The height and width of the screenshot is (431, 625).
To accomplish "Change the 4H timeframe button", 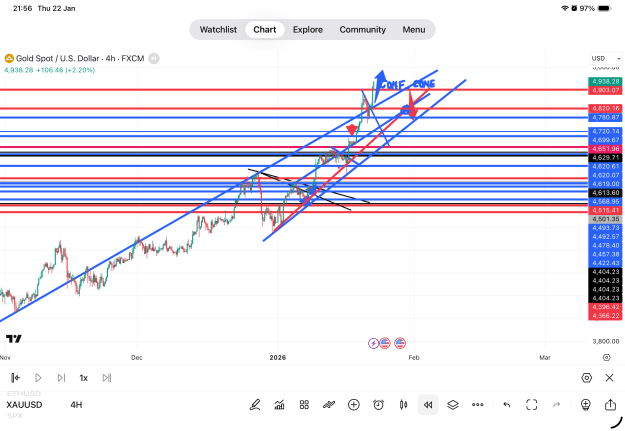I will (76, 405).
